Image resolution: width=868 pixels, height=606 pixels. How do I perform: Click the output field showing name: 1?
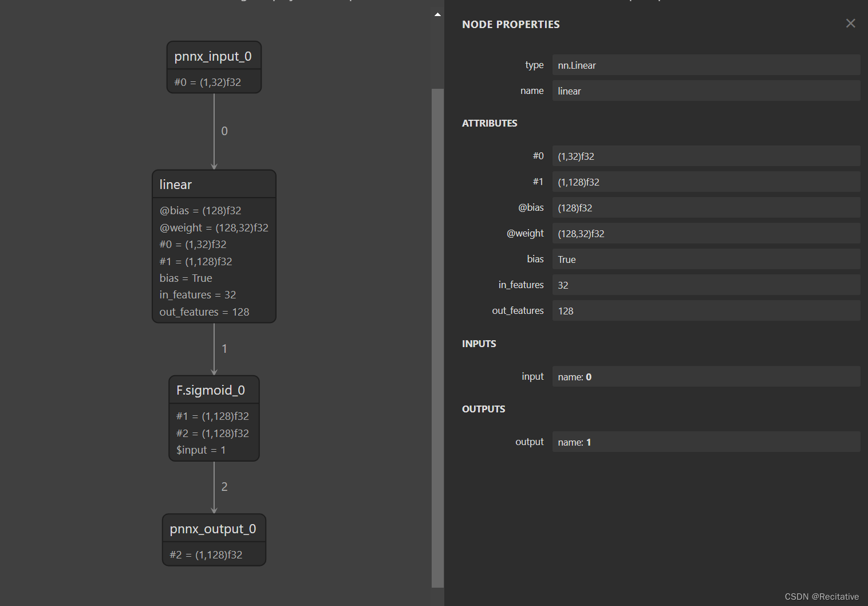point(706,442)
